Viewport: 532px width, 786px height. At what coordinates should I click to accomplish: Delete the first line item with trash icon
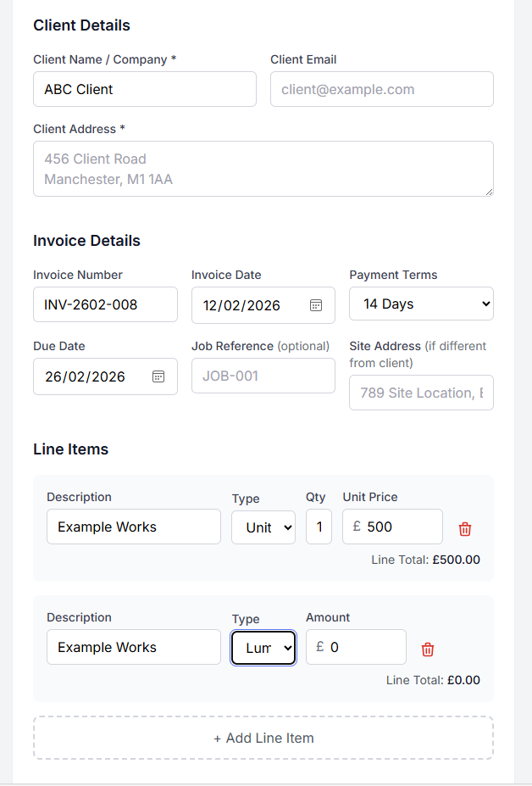click(465, 528)
